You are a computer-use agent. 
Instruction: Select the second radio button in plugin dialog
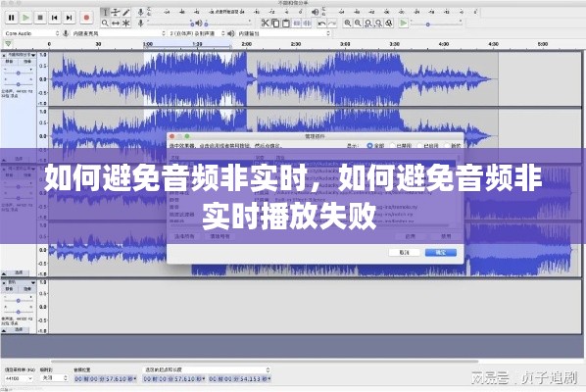[392, 145]
